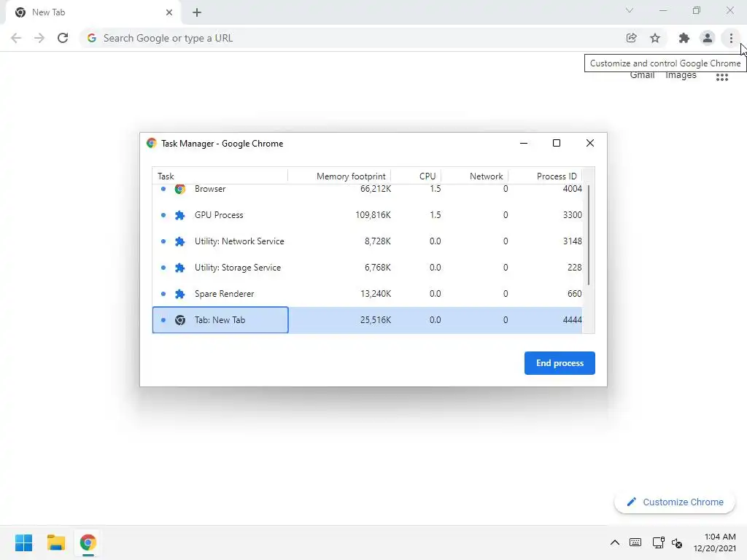Image resolution: width=747 pixels, height=560 pixels.
Task: Click the search tabs chevron in title bar
Action: pos(630,10)
